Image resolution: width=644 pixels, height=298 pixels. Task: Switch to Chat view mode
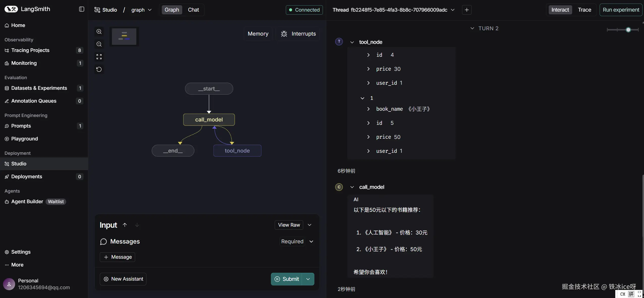click(193, 10)
